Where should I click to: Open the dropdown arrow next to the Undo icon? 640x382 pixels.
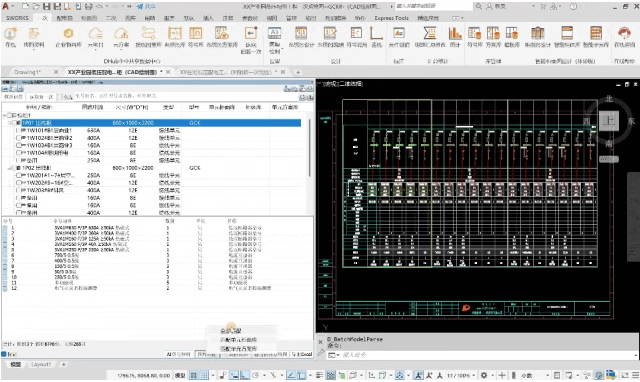tap(107, 7)
